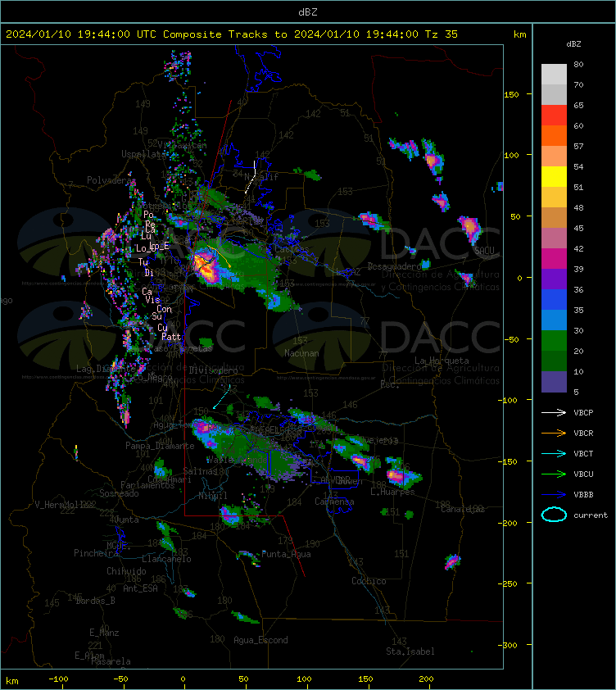Image resolution: width=616 pixels, height=690 pixels.
Task: Click the 'Parlamentos' place label
Action: point(147,485)
